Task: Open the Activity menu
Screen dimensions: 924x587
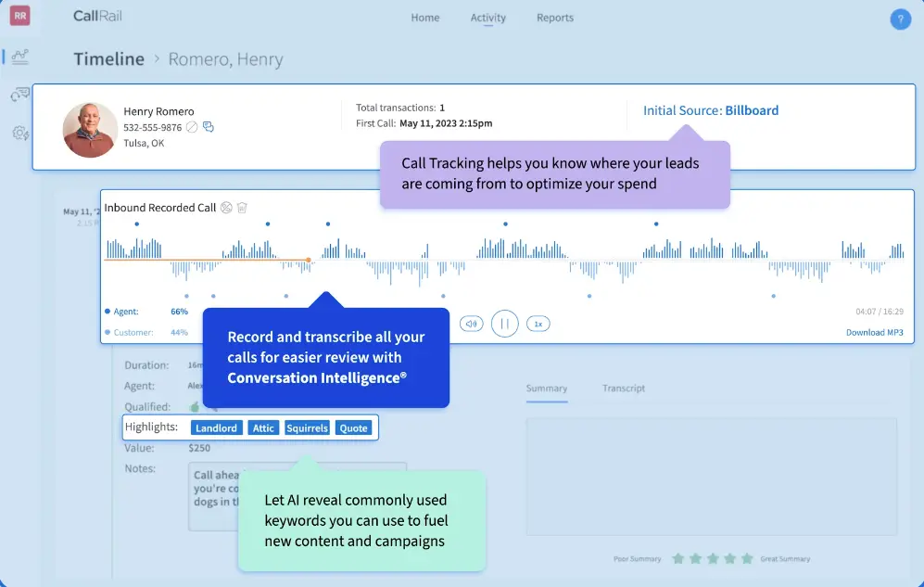Action: 487,18
